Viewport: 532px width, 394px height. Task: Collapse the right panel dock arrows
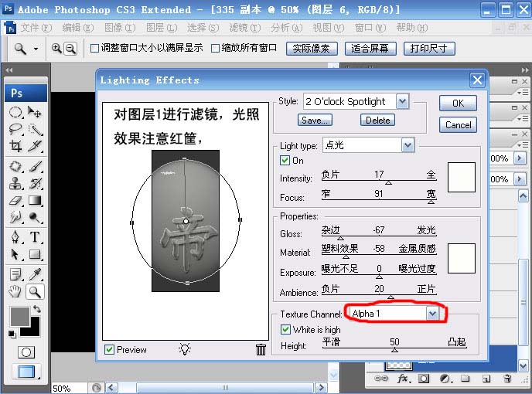525,70
